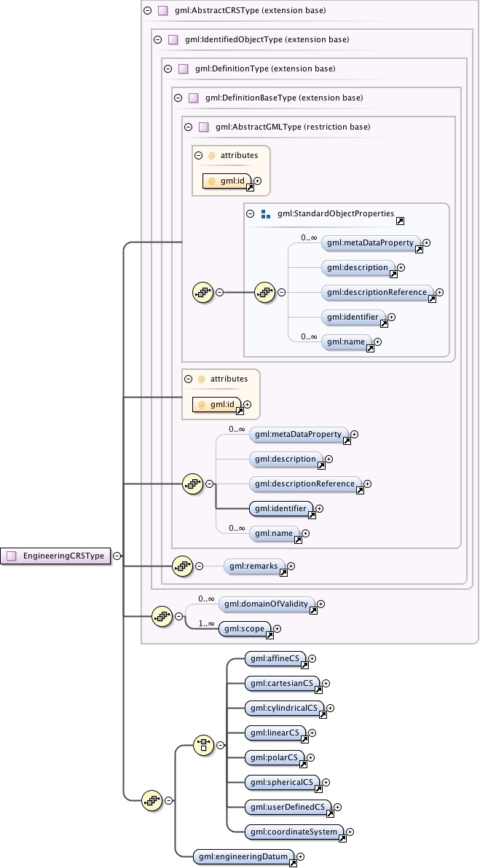This screenshot has width=480, height=868.
Task: Click reference arrow on gml:cartesianCS
Action: tap(318, 690)
